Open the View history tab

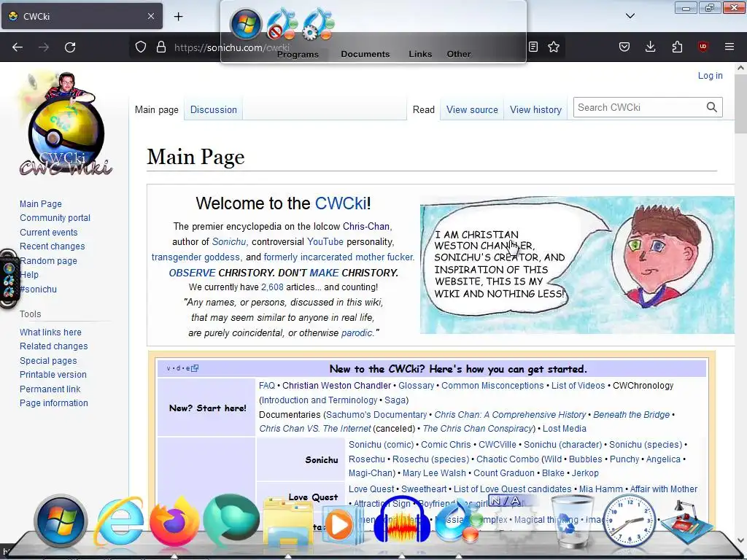click(x=535, y=109)
